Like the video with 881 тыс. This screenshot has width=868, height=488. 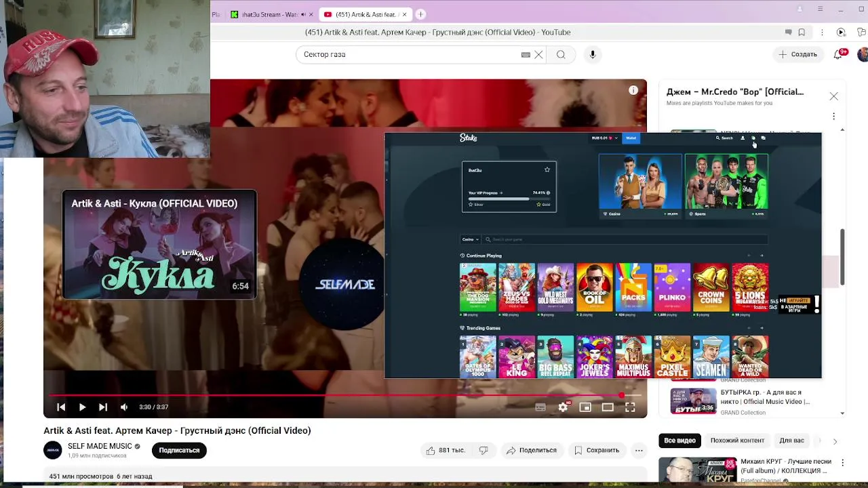pyautogui.click(x=445, y=450)
